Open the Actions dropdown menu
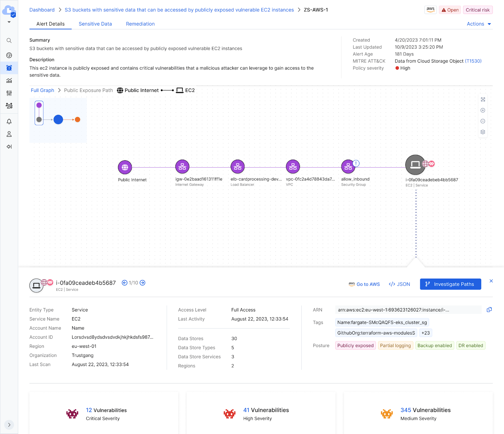Viewport: 504px width, 434px height. tap(478, 24)
